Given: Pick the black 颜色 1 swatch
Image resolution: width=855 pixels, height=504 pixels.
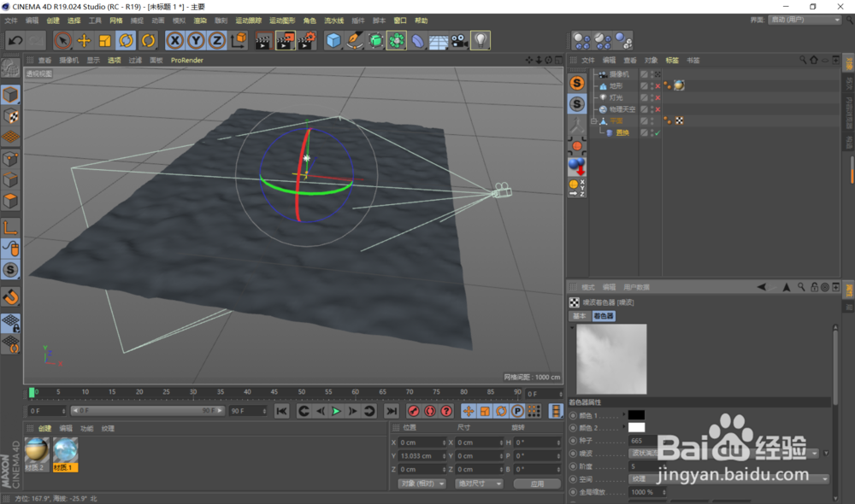Looking at the screenshot, I should [636, 415].
